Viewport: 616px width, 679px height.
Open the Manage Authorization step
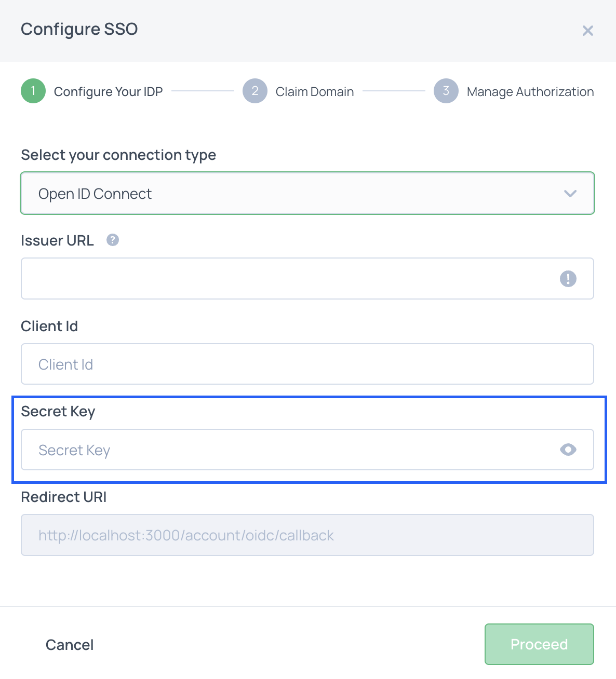(x=446, y=91)
